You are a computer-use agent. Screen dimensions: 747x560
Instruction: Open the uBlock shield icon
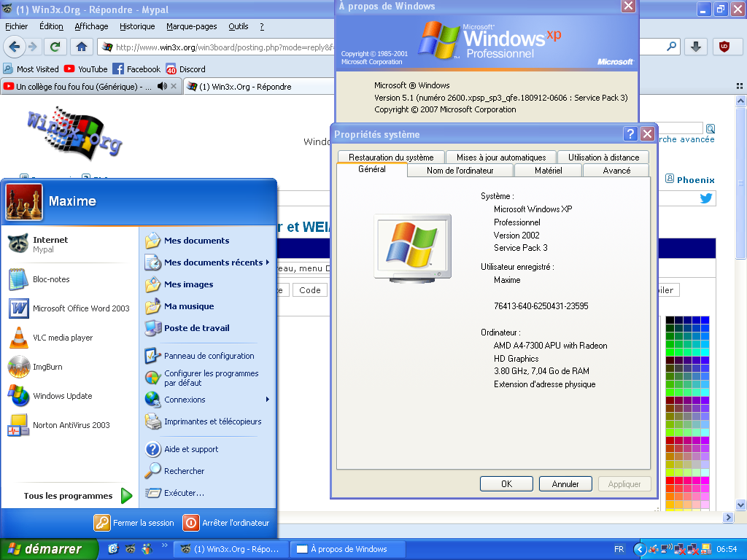pos(724,47)
